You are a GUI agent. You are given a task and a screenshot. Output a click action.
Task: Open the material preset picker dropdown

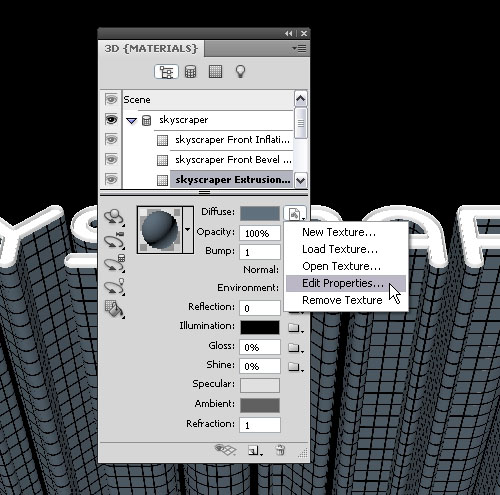point(188,230)
